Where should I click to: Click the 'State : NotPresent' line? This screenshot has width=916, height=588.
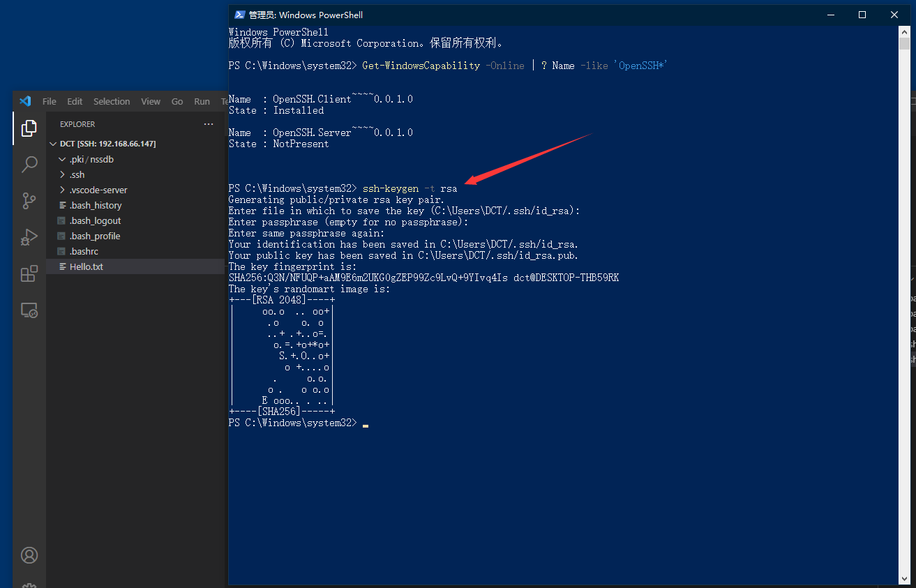[x=279, y=144]
